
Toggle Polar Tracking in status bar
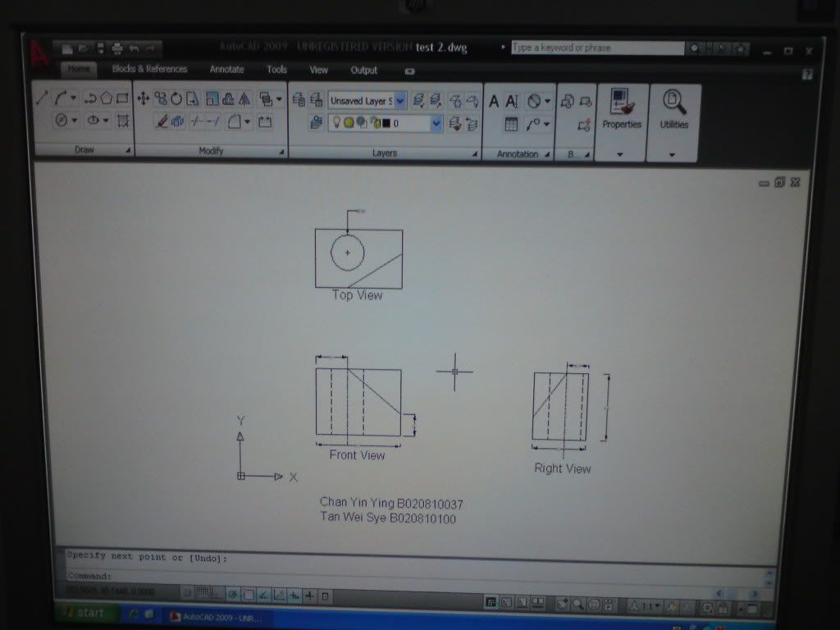click(233, 594)
